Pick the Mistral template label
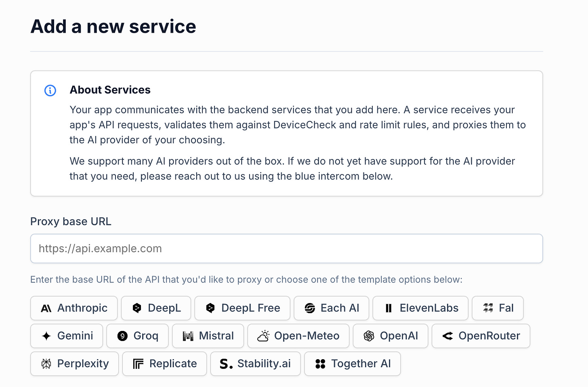This screenshot has width=588, height=387. (x=216, y=336)
